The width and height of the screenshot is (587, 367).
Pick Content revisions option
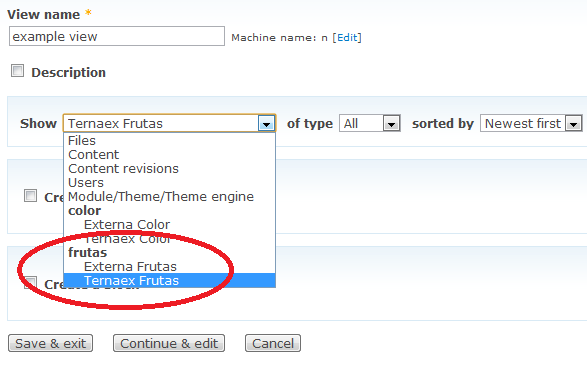coord(170,169)
